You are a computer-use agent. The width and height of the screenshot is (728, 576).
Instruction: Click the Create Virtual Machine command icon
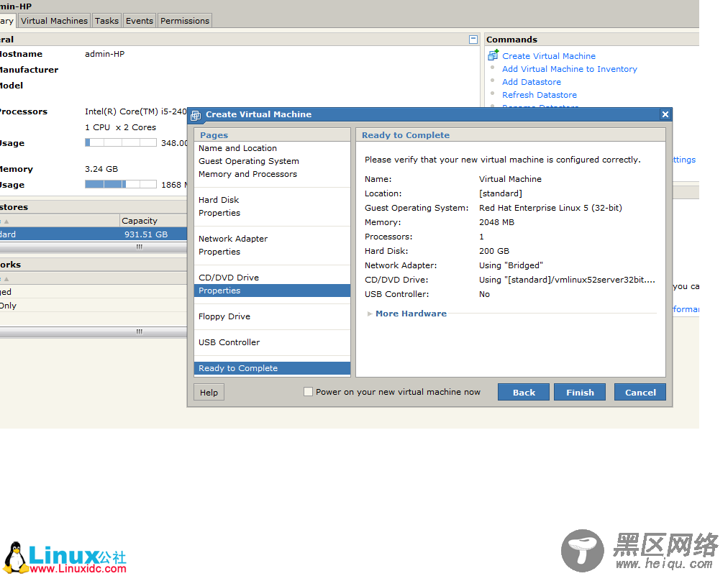coord(493,55)
